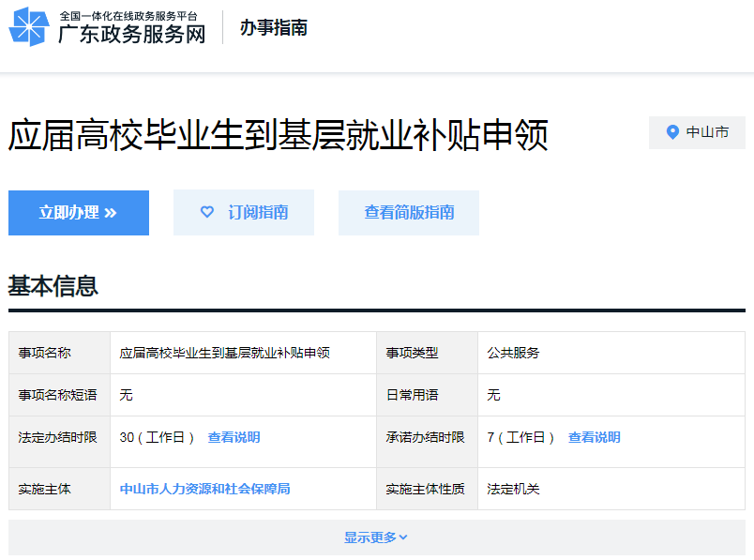Image resolution: width=754 pixels, height=560 pixels.
Task: Click the 全国一体化在线政务服务平台 tagline
Action: 128,16
